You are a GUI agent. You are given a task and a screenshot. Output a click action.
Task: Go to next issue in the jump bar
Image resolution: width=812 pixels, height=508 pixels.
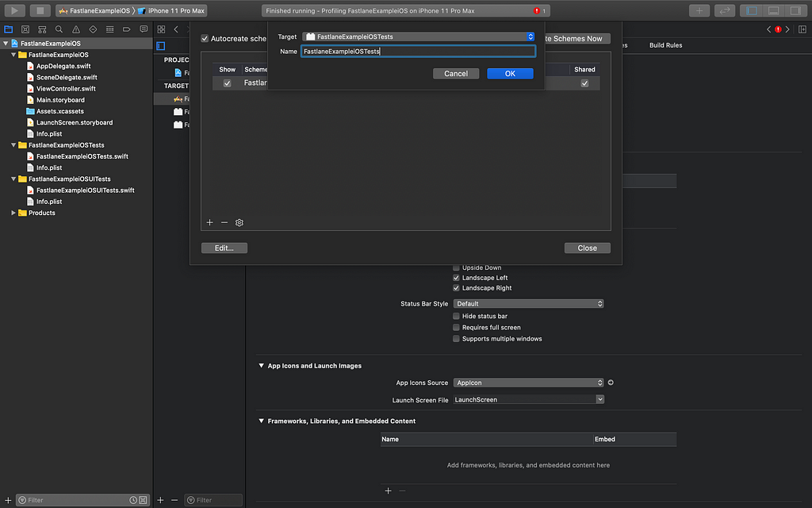point(787,29)
